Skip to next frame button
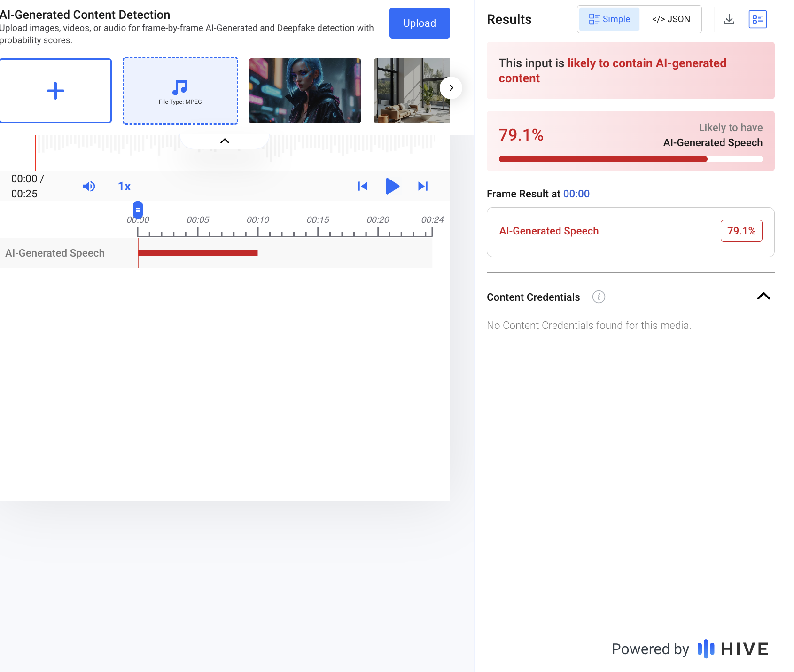The width and height of the screenshot is (794, 672). [x=423, y=187]
